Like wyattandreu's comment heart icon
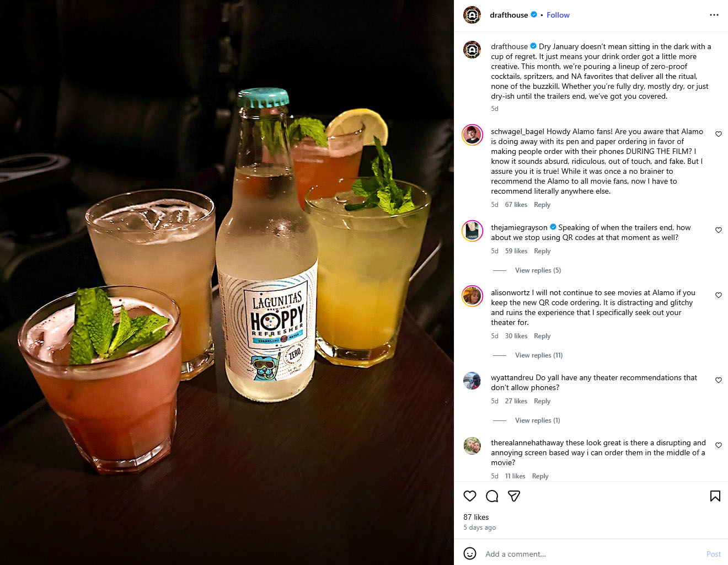This screenshot has width=728, height=565. pos(719,380)
